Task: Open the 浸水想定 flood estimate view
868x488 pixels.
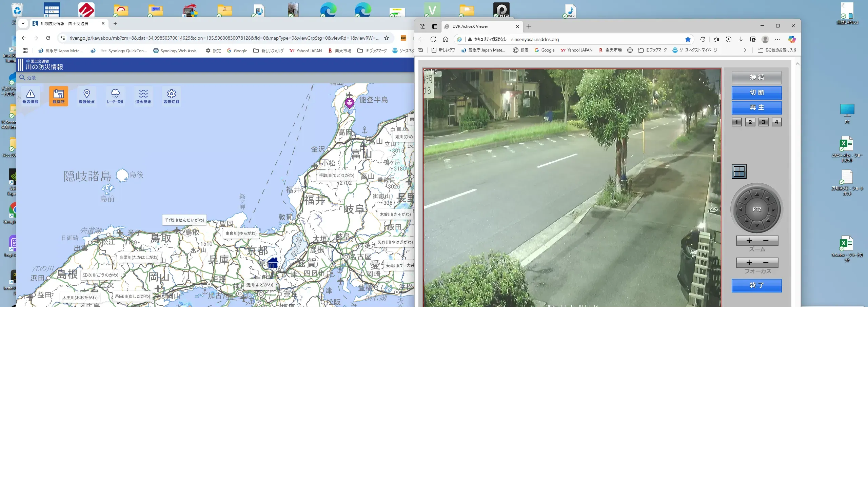Action: [x=143, y=96]
